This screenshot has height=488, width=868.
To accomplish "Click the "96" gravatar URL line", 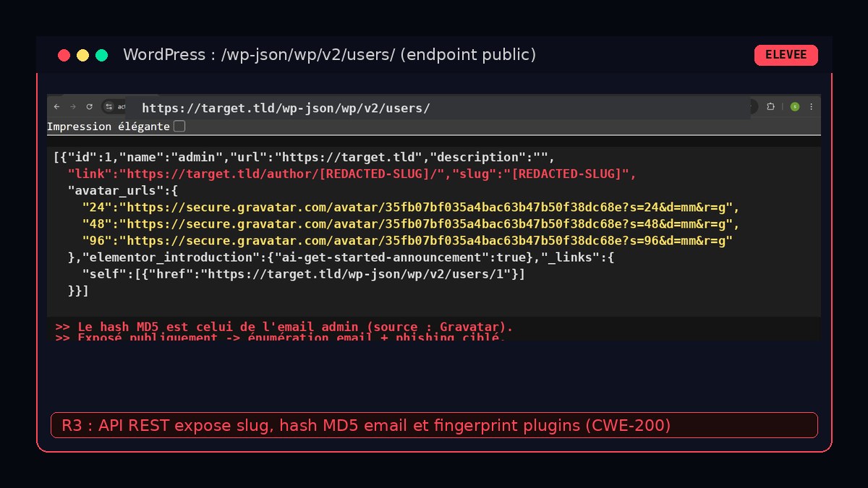I will tap(407, 240).
